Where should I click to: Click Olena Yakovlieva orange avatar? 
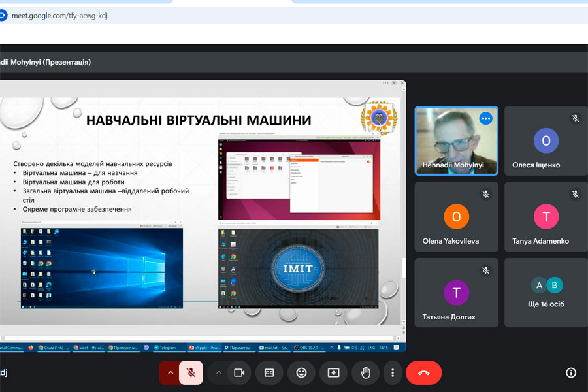[457, 216]
